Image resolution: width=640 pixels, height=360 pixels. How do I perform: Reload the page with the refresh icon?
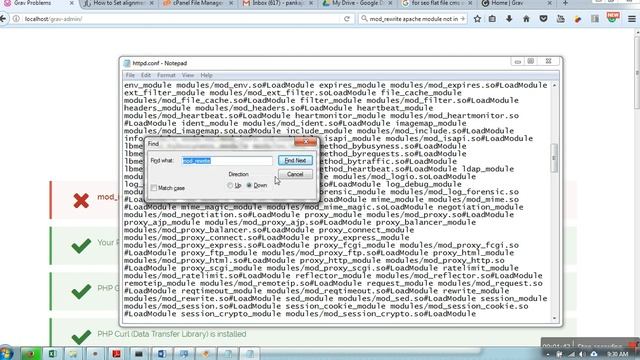click(x=347, y=19)
